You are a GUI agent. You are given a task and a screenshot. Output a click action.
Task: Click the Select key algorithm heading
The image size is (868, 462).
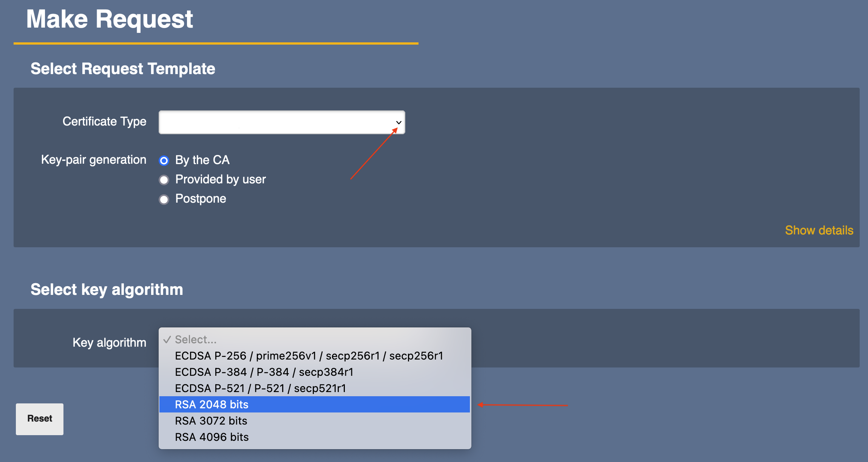point(107,290)
